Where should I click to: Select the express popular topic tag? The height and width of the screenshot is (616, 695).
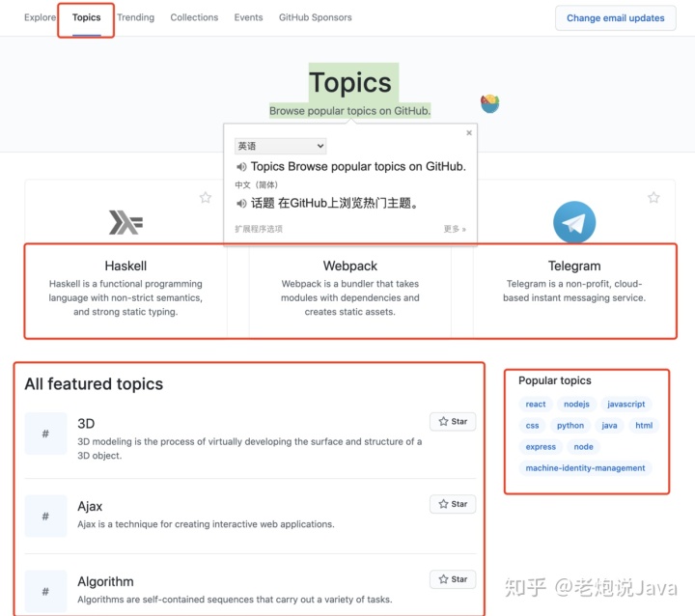[541, 447]
